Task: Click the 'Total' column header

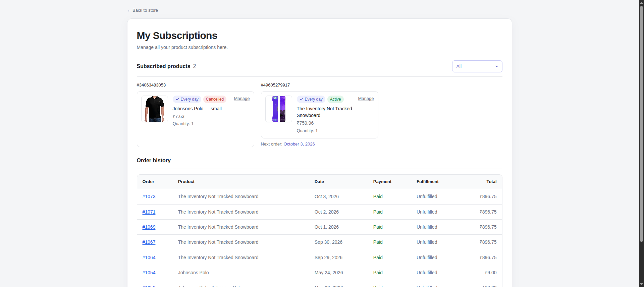Action: [492, 182]
